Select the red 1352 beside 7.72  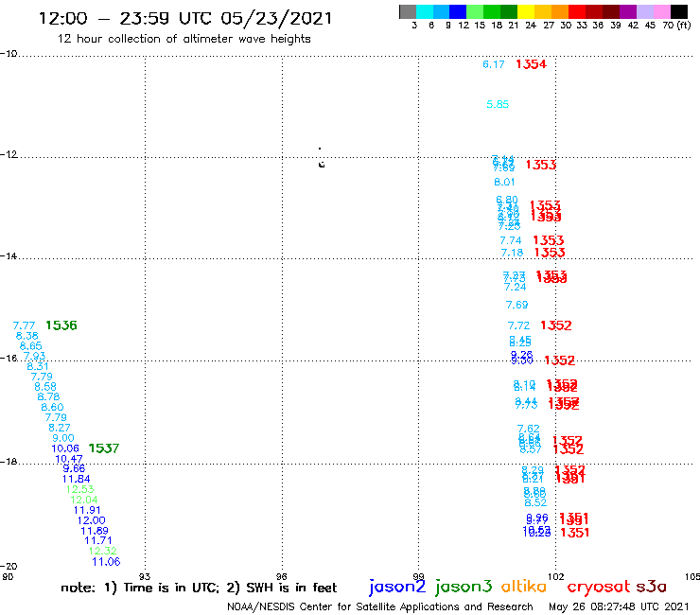point(556,325)
